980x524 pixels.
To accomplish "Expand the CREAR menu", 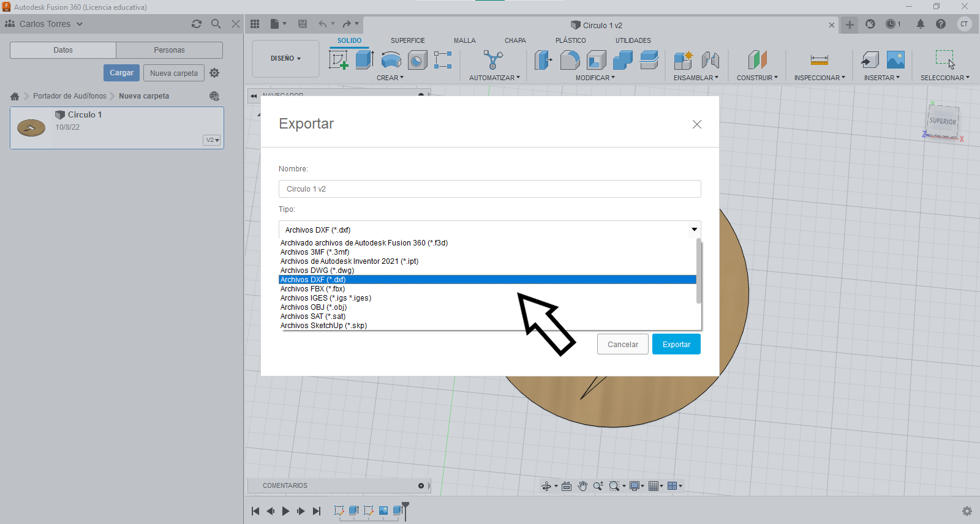I will click(390, 78).
